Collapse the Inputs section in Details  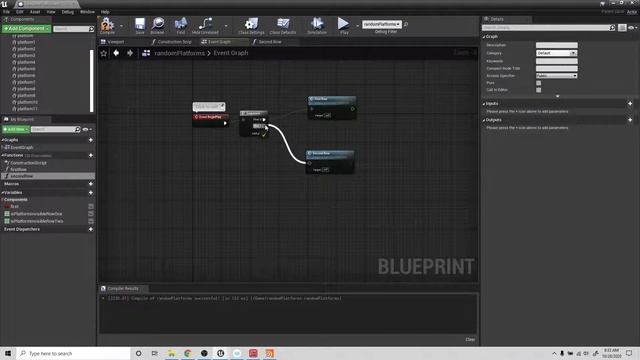(x=484, y=104)
